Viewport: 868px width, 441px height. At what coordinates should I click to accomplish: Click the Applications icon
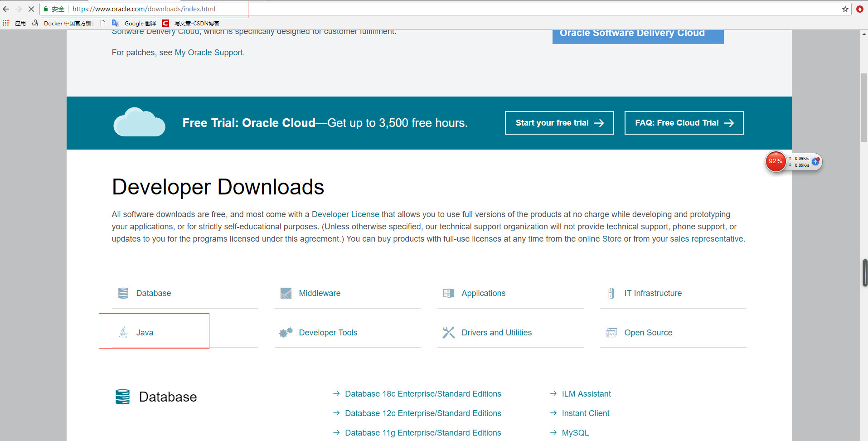tap(449, 293)
